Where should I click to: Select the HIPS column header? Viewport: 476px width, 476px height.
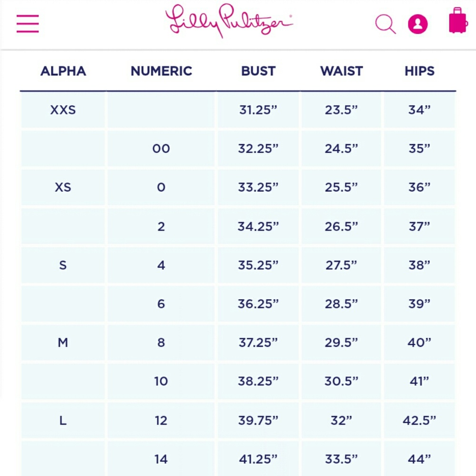[419, 71]
